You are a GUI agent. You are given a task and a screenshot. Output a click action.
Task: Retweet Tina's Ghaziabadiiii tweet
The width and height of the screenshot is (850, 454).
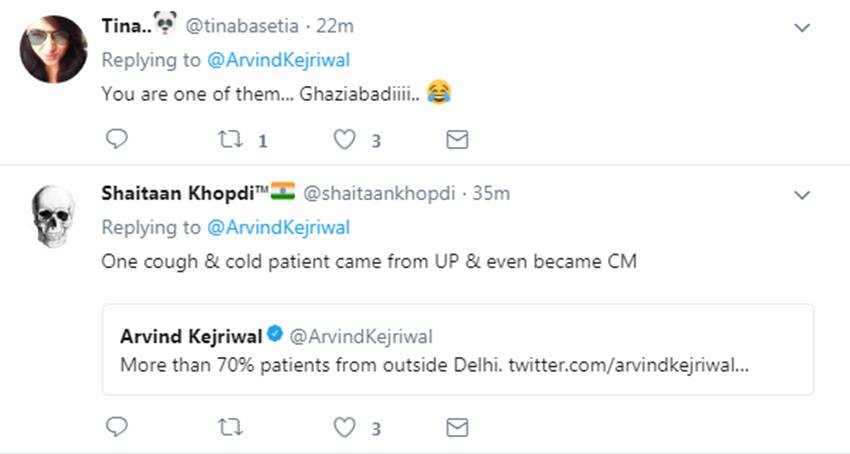230,139
